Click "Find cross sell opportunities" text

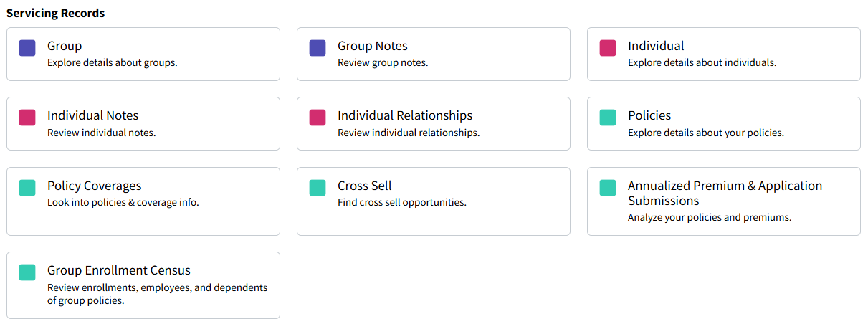(401, 202)
